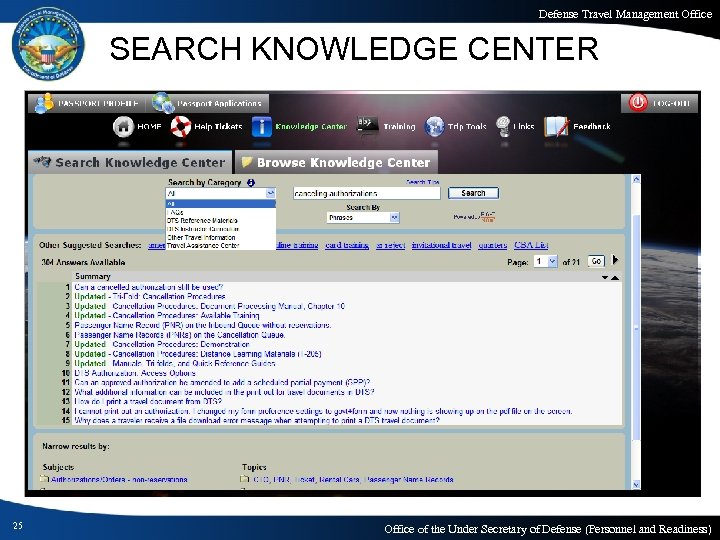The height and width of the screenshot is (540, 720).
Task: Open Help Tickets lifebuoy icon
Action: (180, 127)
